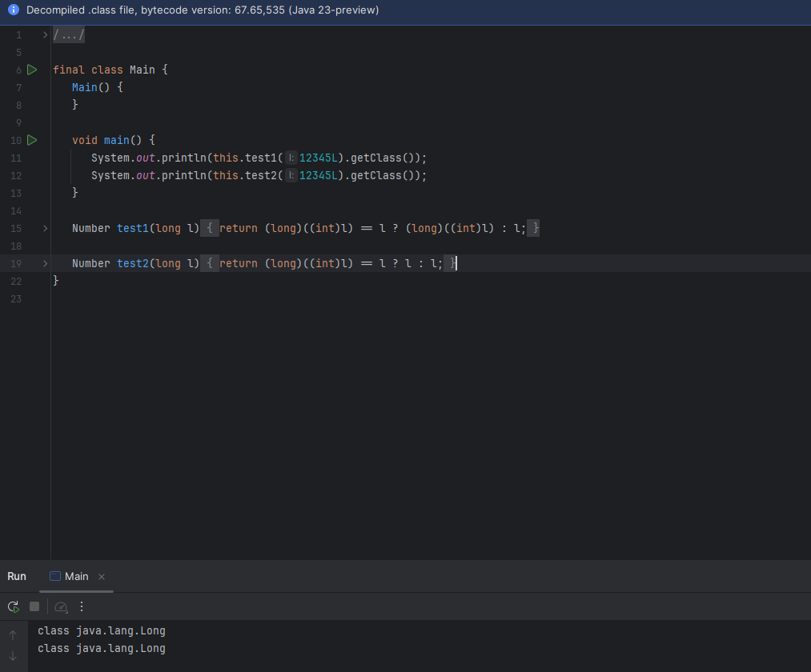Run class Main via gutter arrow on line 6
Screen dimensions: 811x672
[32, 70]
